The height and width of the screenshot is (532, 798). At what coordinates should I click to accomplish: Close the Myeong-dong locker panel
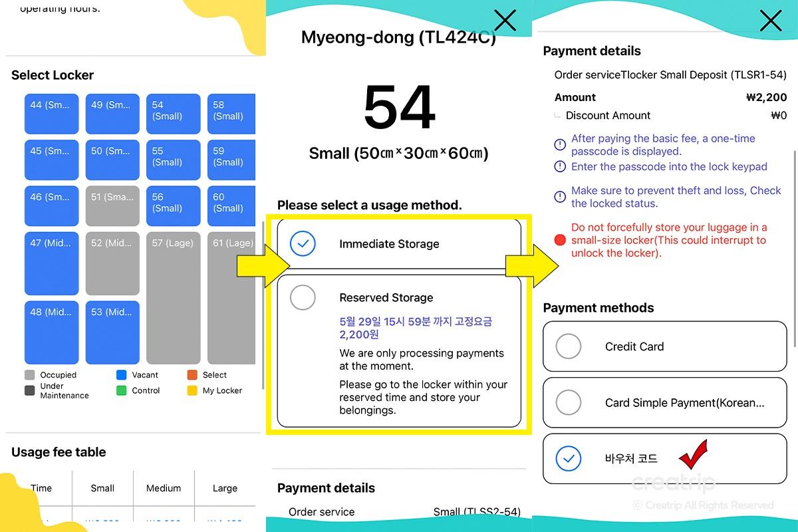505,21
